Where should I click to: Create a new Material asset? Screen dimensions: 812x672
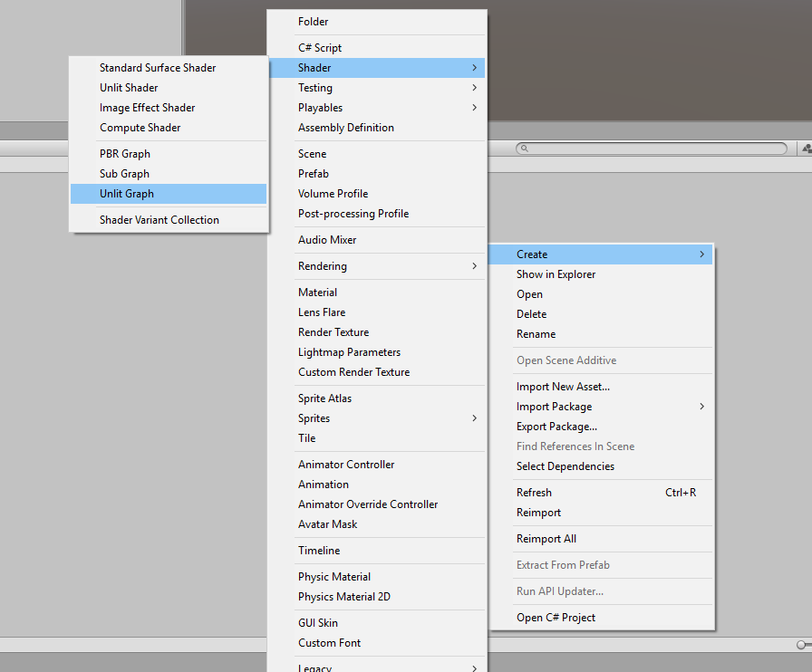pos(317,293)
